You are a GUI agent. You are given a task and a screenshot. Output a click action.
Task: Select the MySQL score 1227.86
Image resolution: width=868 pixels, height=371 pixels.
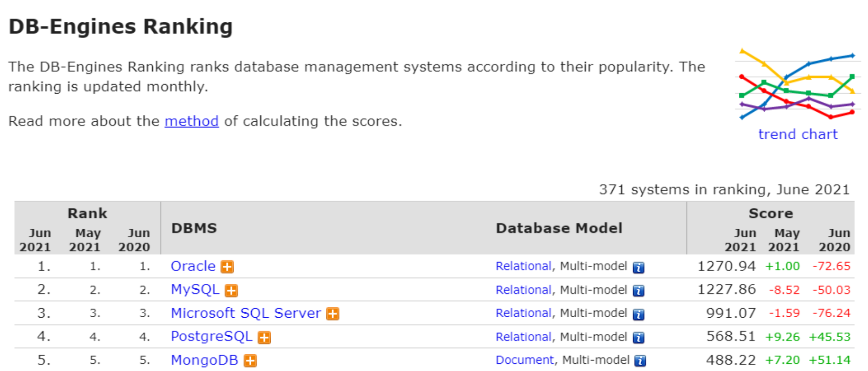tap(726, 289)
